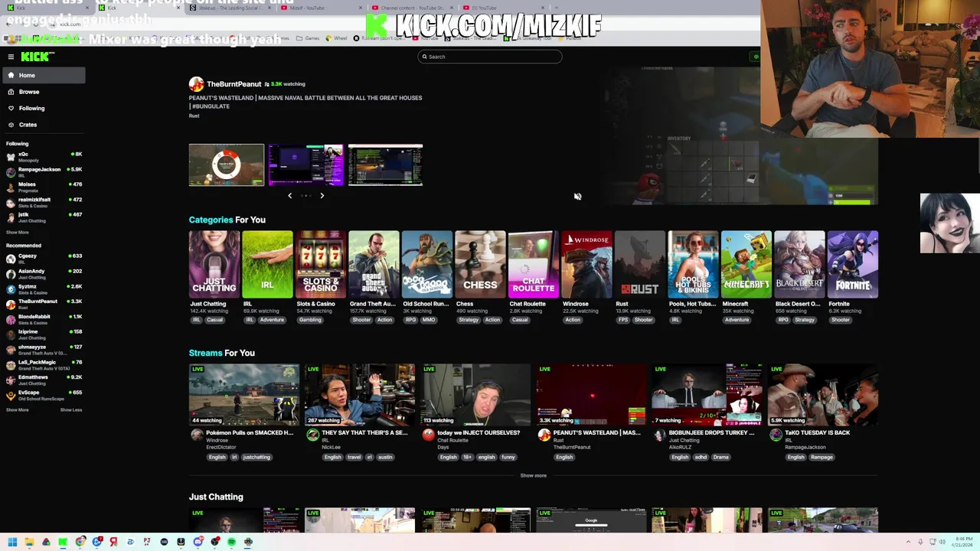Expand Recommended list with Show More
Viewport: 980px width, 551px height.
[x=18, y=410]
